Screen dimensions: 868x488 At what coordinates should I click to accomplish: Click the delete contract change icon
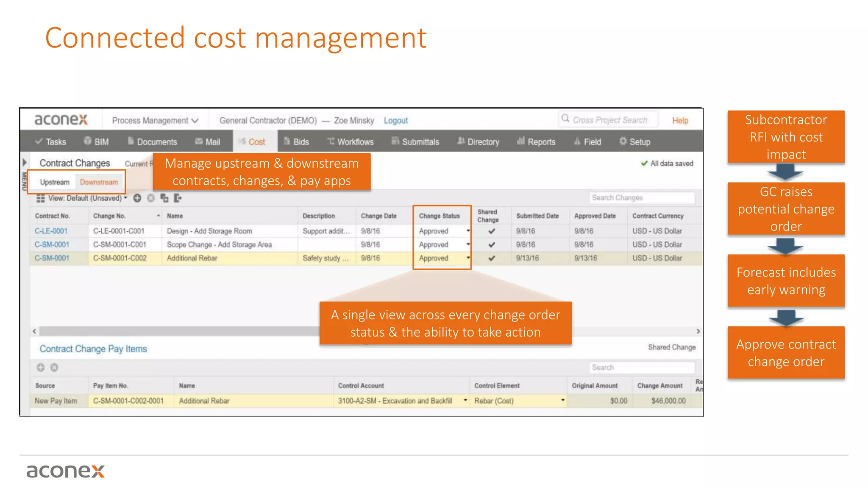point(151,198)
